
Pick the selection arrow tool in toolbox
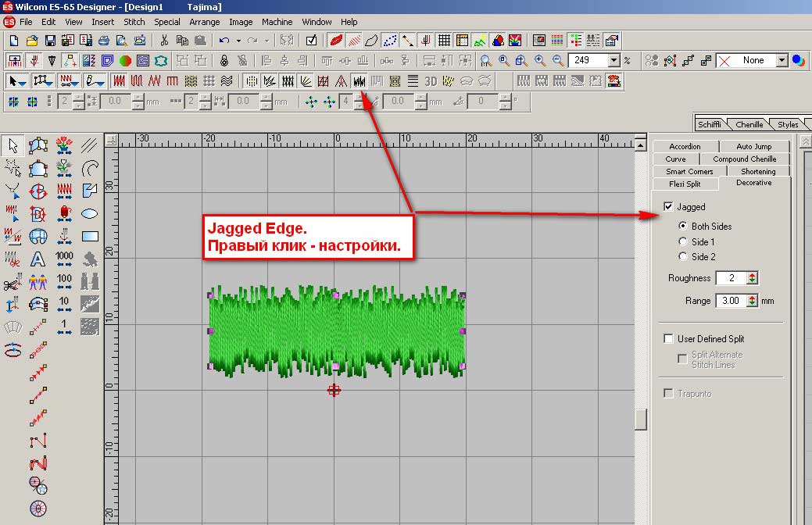pyautogui.click(x=13, y=146)
